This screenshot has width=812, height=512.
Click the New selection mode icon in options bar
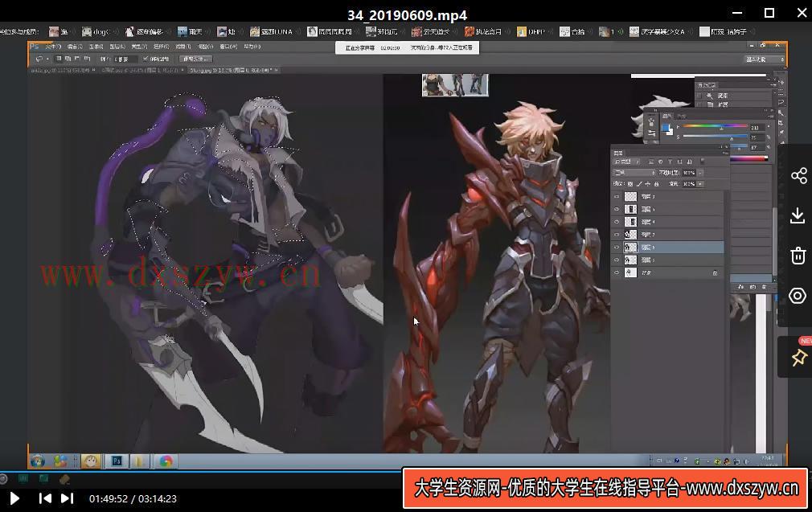[x=59, y=59]
